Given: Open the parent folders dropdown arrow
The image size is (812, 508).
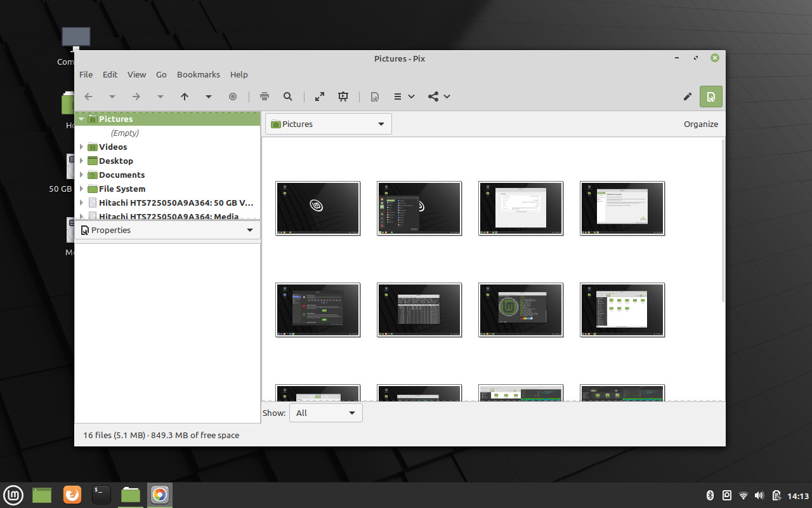Looking at the screenshot, I should click(209, 97).
